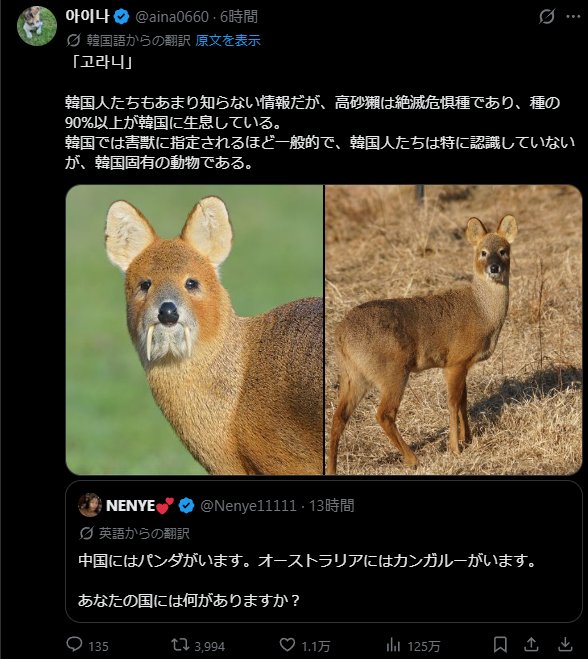Screen dimensions: 588x659
Task: Open the view analytics bar chart icon
Action: tap(393, 645)
